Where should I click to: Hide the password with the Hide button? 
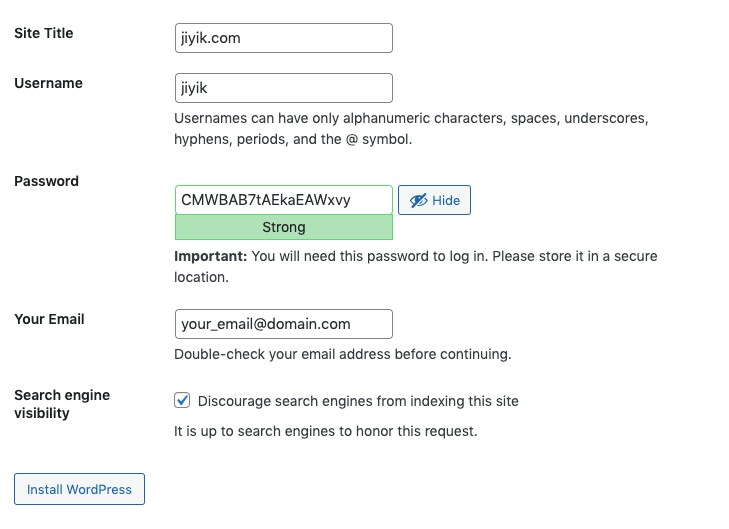coord(434,200)
